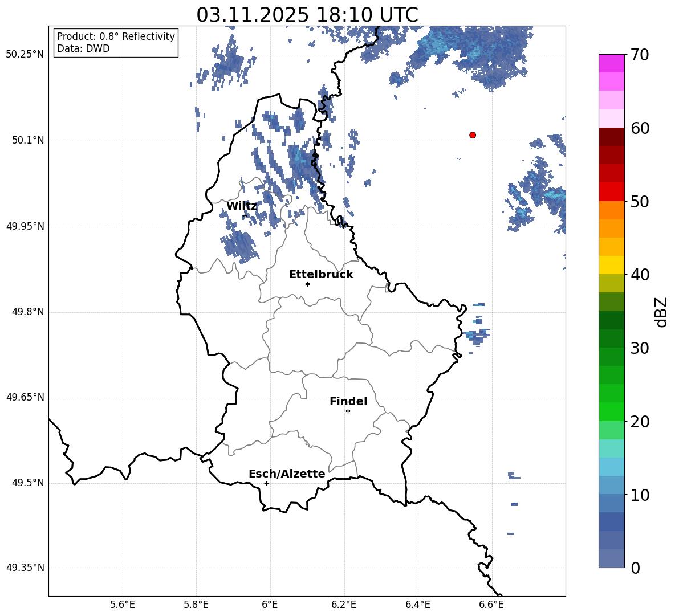This screenshot has height=616, width=675.
Task: Click the 6.2°E longitude label
Action: pyautogui.click(x=344, y=605)
